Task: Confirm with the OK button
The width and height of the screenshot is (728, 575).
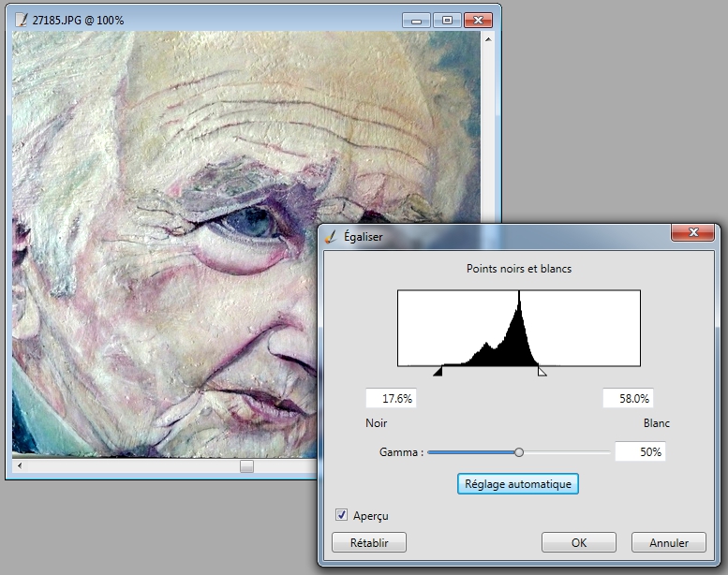Action: point(578,542)
